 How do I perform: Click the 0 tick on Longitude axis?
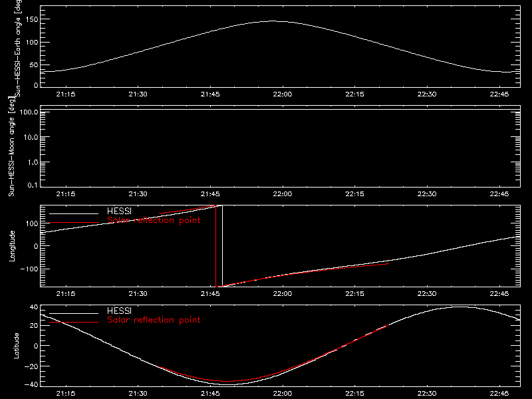(x=36, y=246)
